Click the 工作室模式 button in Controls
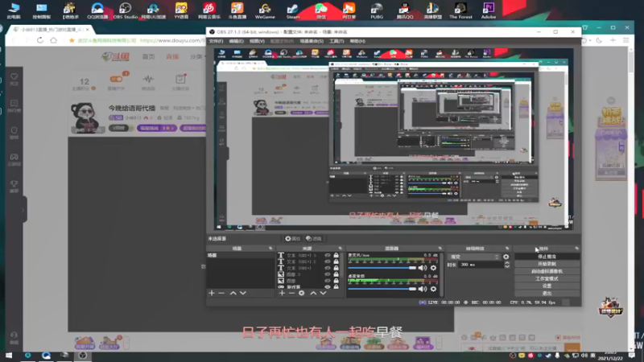 547,278
